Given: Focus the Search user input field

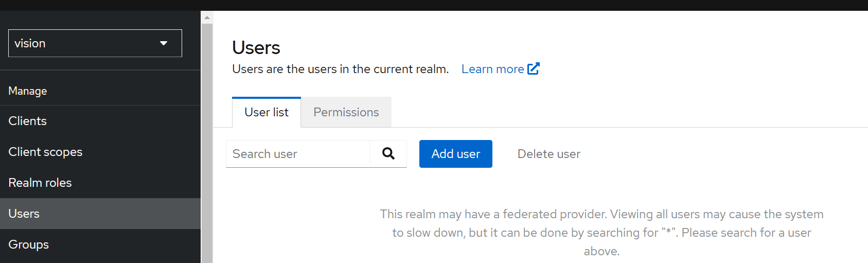Looking at the screenshot, I should coord(298,154).
